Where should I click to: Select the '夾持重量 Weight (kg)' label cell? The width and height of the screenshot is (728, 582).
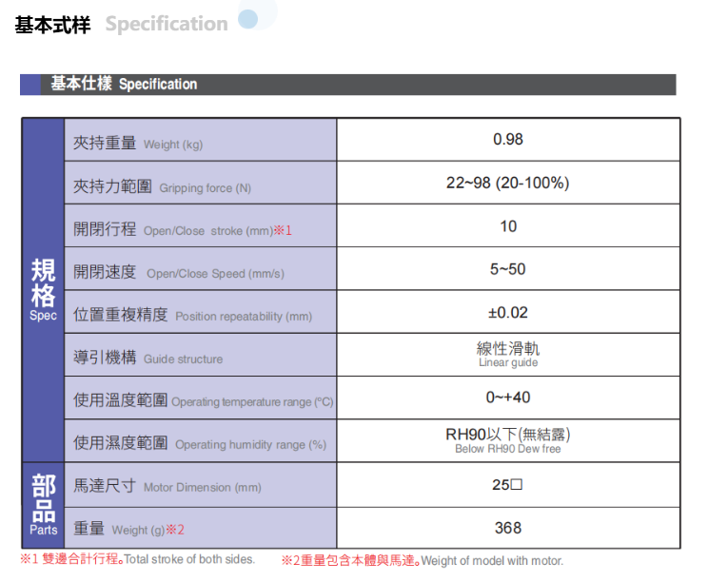200,140
